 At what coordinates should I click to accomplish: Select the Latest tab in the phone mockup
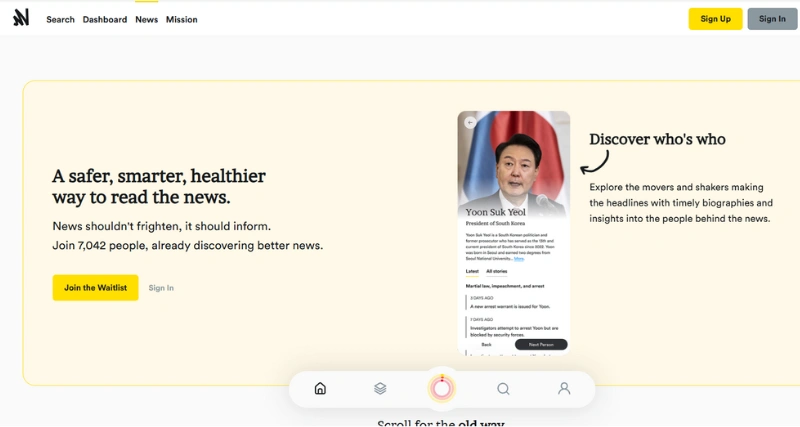click(x=472, y=271)
